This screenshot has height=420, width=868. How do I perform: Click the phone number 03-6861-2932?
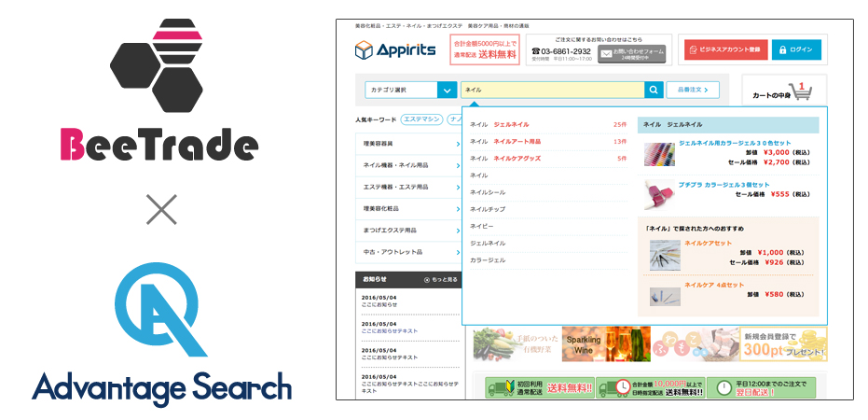[x=560, y=51]
